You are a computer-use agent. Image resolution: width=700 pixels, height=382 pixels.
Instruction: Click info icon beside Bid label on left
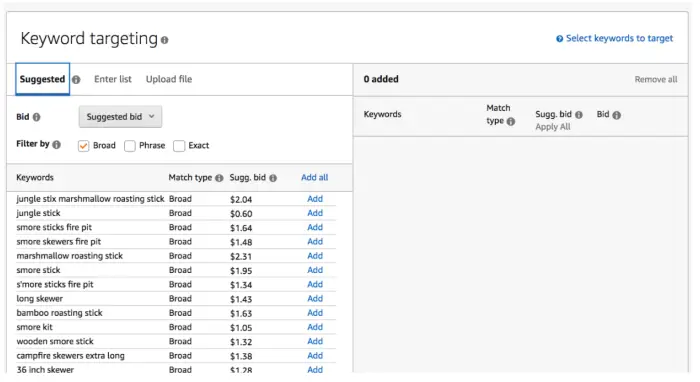37,117
